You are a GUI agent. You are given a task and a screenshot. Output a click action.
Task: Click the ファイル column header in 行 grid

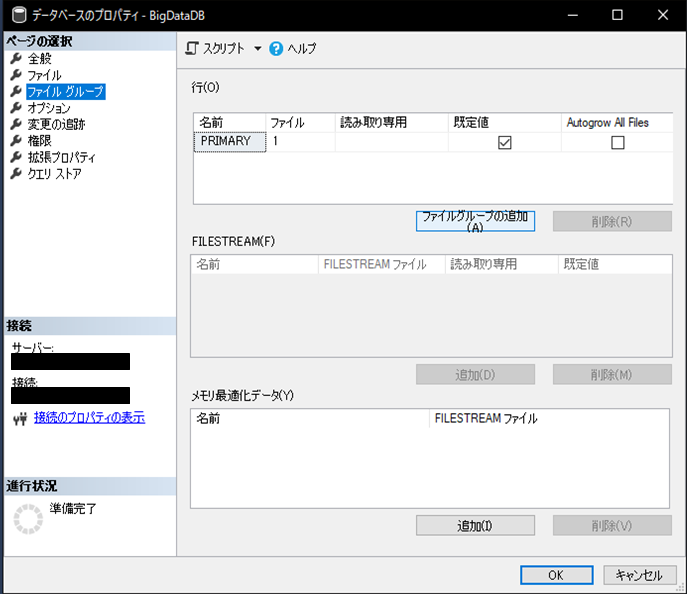[301, 122]
